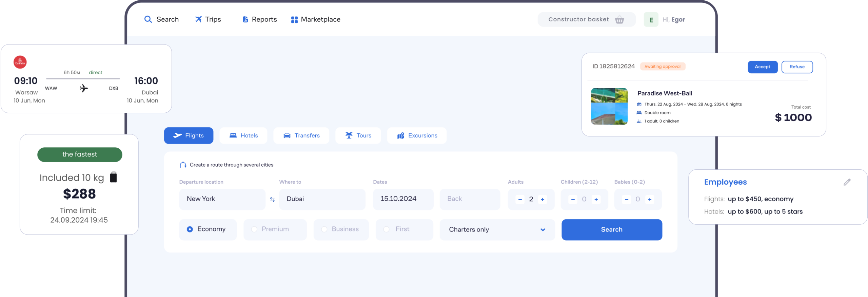Screen dimensions: 868x297
Task: Select Business class radio option
Action: [x=324, y=229]
